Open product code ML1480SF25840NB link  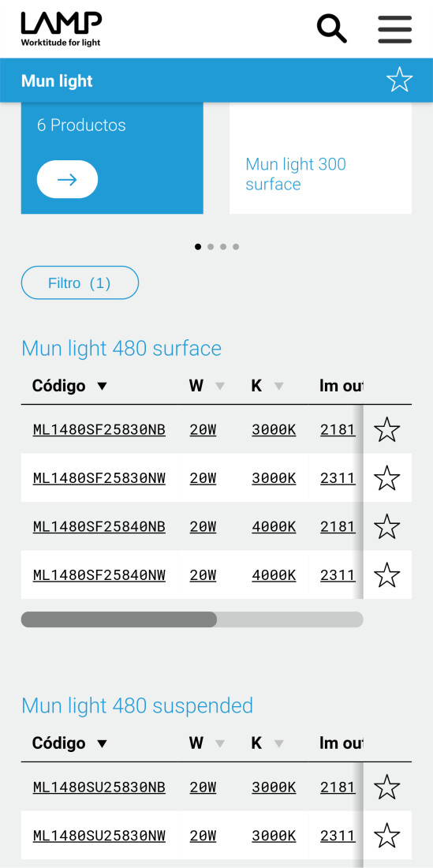(x=99, y=526)
